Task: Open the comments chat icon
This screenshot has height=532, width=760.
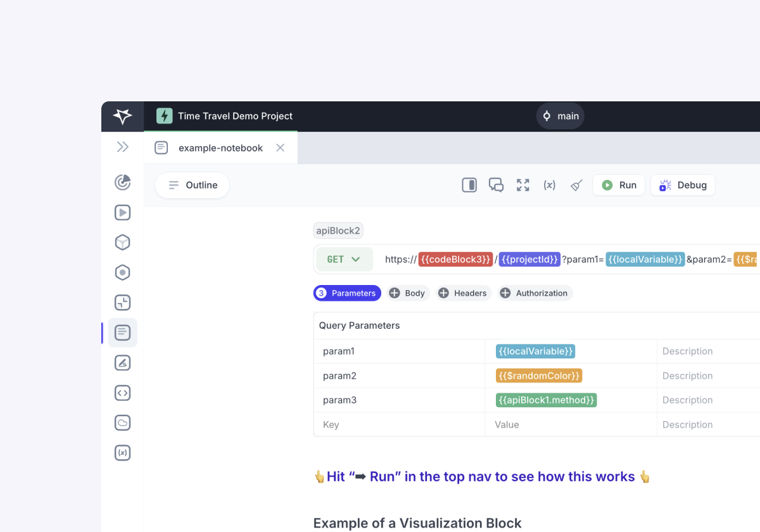Action: click(x=496, y=185)
